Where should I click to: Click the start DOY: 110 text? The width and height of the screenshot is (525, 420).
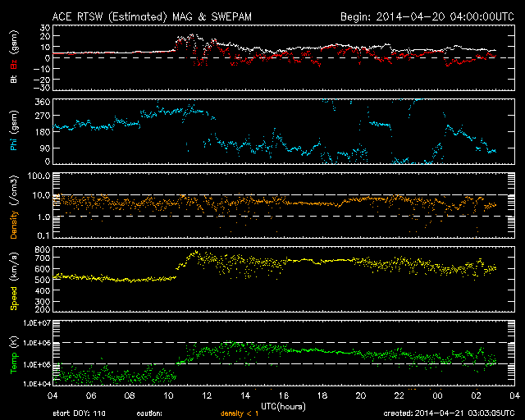pos(77,412)
